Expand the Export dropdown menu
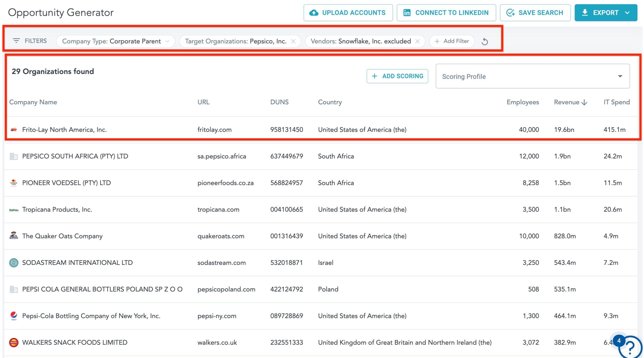This screenshot has height=358, width=644. [627, 13]
